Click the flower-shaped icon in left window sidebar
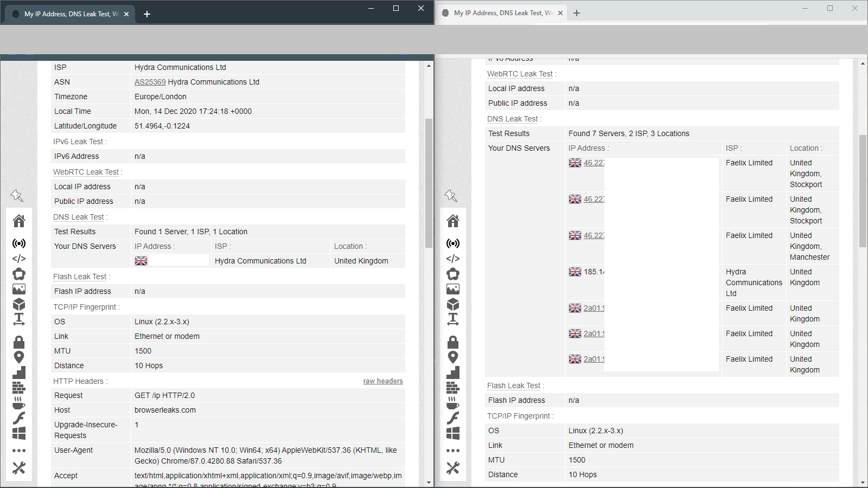The image size is (868, 488). point(19,274)
